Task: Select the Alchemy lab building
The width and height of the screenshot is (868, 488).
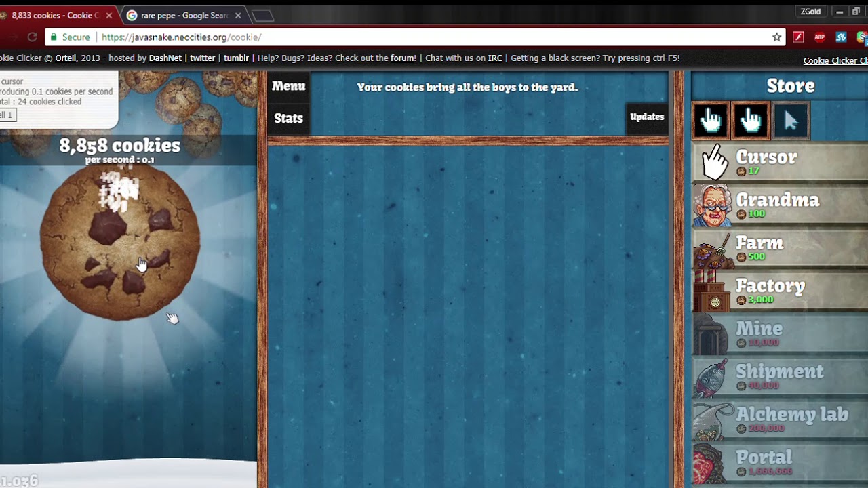Action: click(x=780, y=420)
